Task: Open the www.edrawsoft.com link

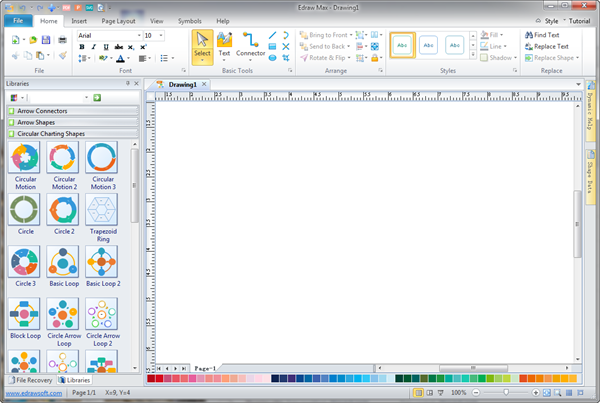Action: click(x=32, y=394)
